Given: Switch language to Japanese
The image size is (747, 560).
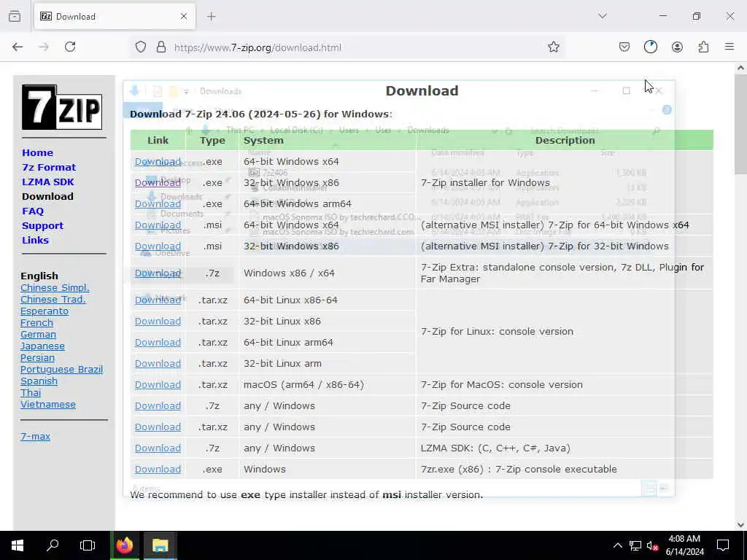Looking at the screenshot, I should pos(42,346).
